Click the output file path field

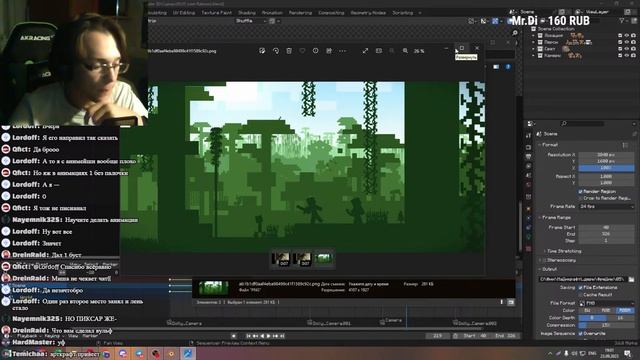(583, 279)
